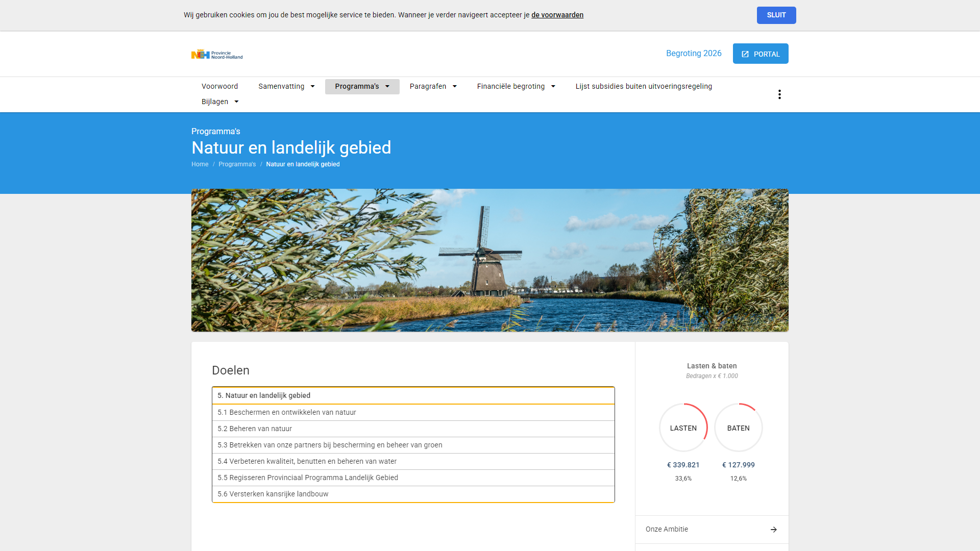Expand the Samenvatting dropdown menu
Viewport: 980px width, 551px height.
[x=286, y=86]
